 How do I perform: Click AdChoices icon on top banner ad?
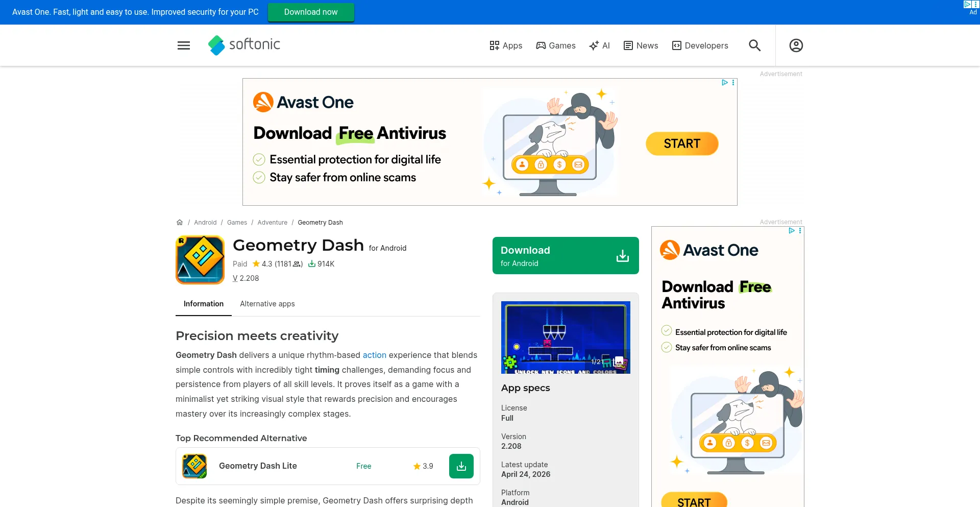click(x=724, y=83)
